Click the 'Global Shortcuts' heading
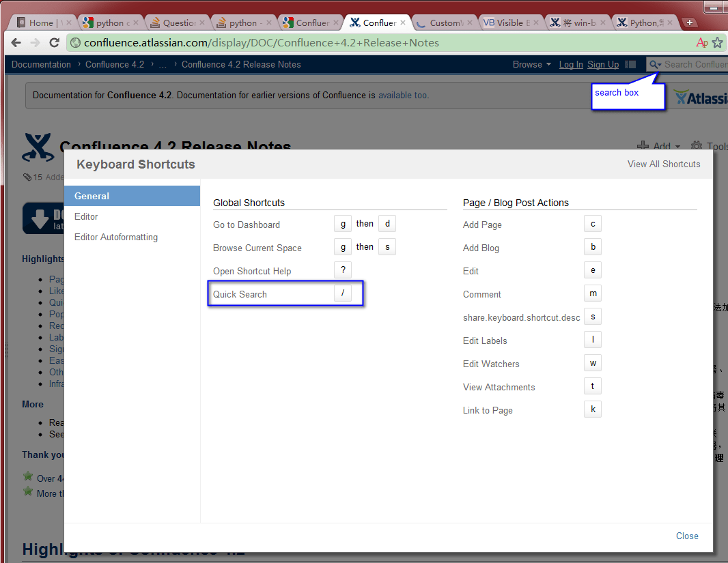The height and width of the screenshot is (563, 728). click(249, 203)
